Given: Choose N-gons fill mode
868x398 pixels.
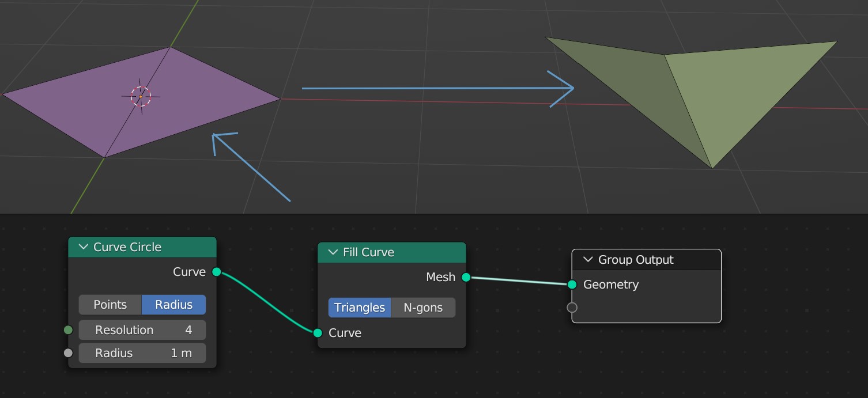Looking at the screenshot, I should point(423,308).
